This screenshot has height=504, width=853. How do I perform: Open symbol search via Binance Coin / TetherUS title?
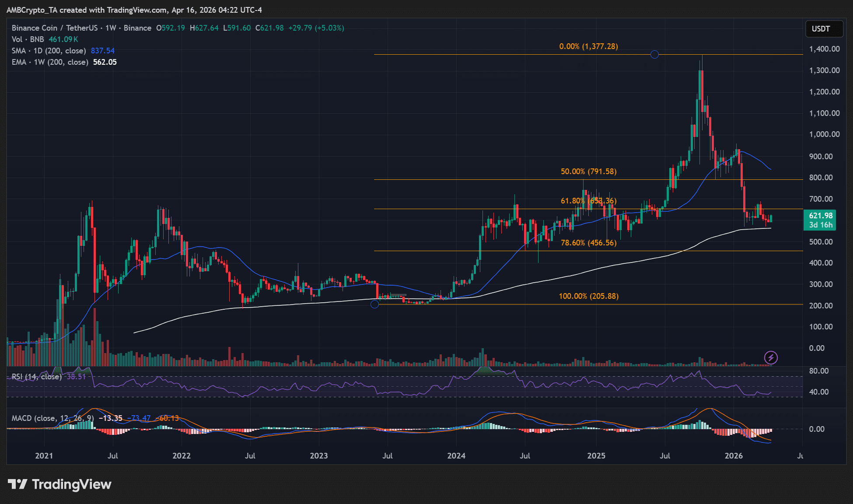click(x=55, y=28)
